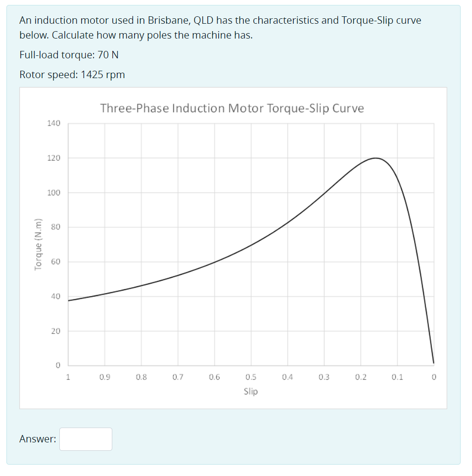The image size is (472, 476).
Task: Select the 0.5 slip axis value
Action: [x=250, y=376]
